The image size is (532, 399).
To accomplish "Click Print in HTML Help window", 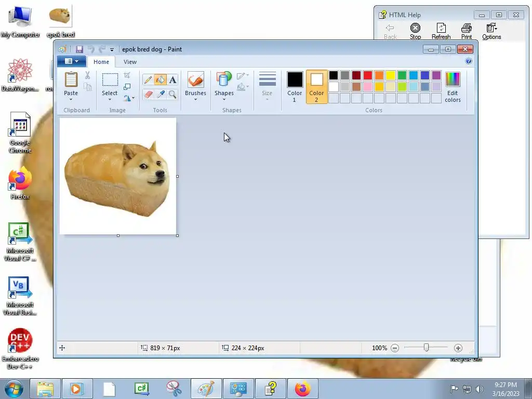I will click(467, 31).
